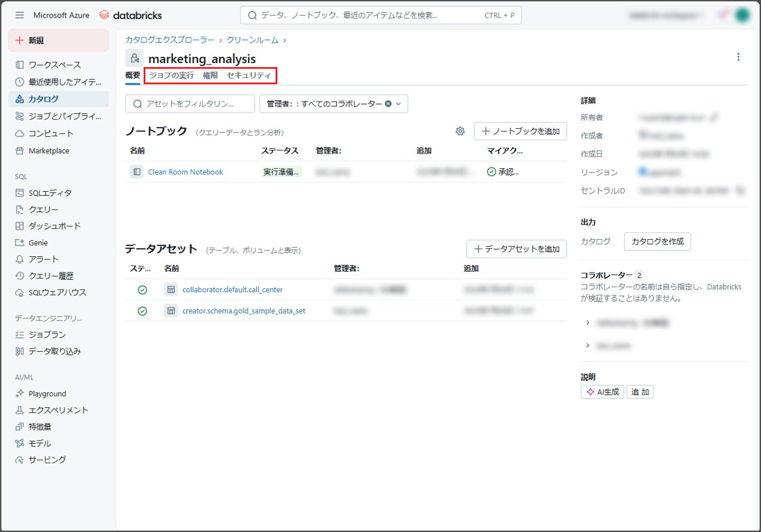Screen dimensions: 761x532
Task: Click the AI生成 description button
Action: [x=602, y=392]
